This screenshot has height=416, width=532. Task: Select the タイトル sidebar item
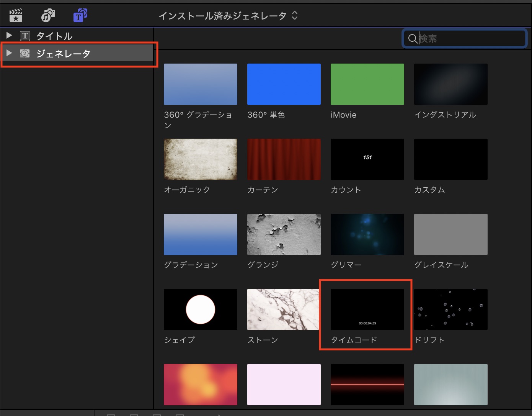click(x=54, y=36)
